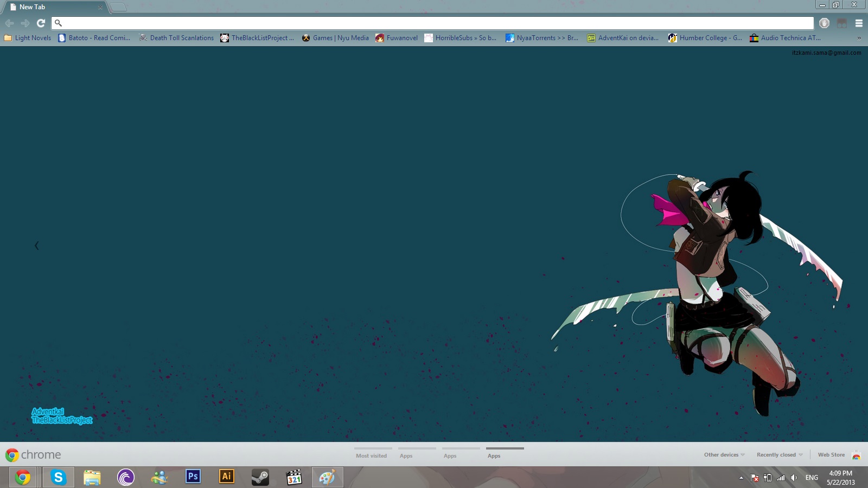The height and width of the screenshot is (488, 868).
Task: Open the AdventKai on deviantArt bookmark
Action: (623, 38)
